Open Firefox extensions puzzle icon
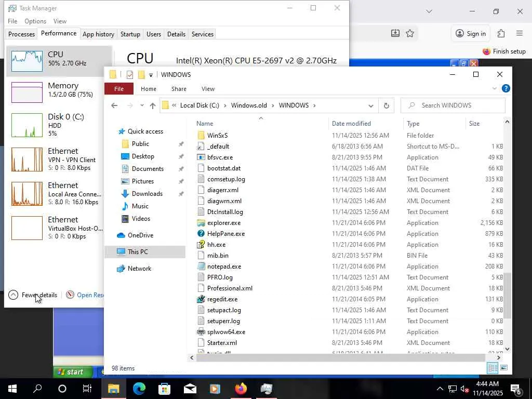Viewport: 532px width, 399px height. pyautogui.click(x=501, y=33)
